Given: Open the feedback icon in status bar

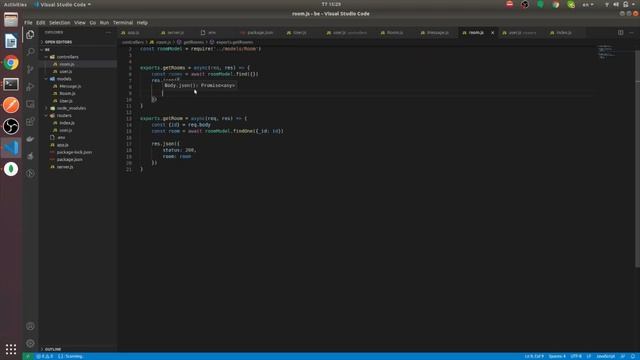Looking at the screenshot, I should [623, 356].
